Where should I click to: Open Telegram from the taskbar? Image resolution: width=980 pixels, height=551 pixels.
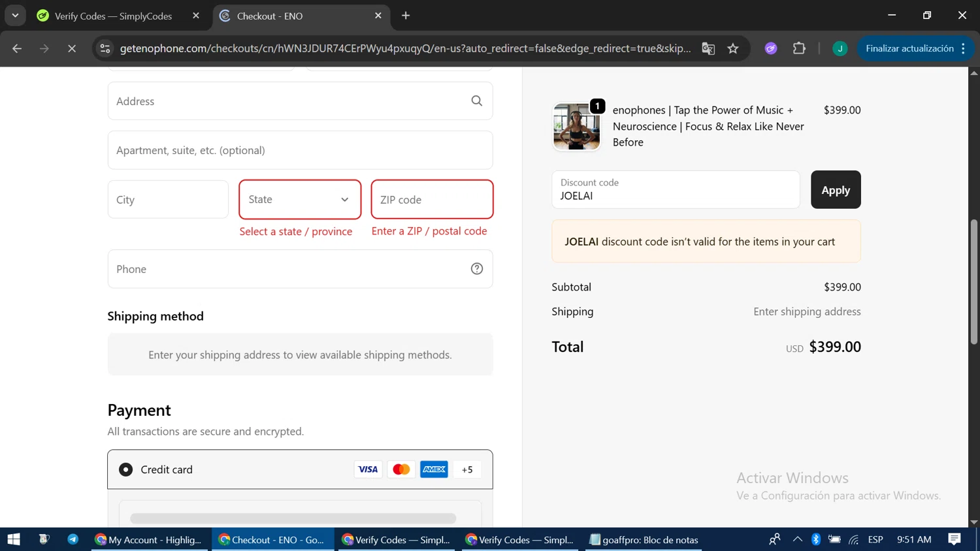pyautogui.click(x=73, y=539)
